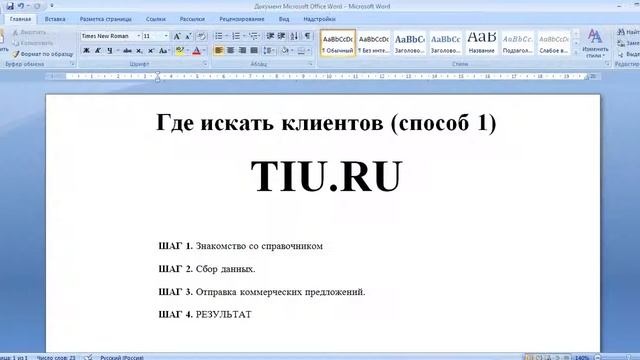
Task: Apply yellow text highlight color
Action: point(180,51)
